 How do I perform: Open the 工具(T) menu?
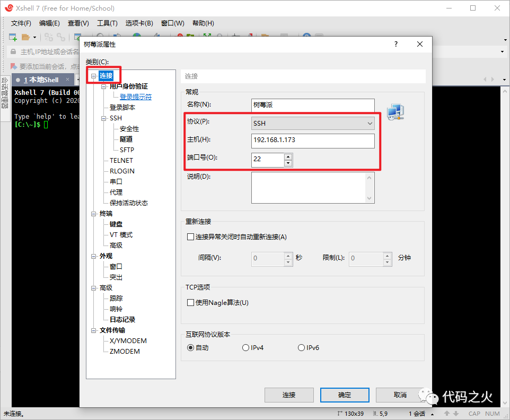tap(107, 23)
